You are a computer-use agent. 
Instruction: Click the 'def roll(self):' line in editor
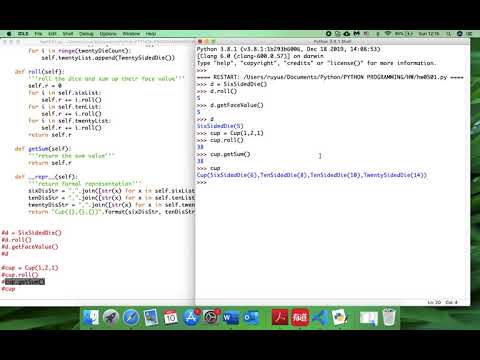tap(40, 72)
